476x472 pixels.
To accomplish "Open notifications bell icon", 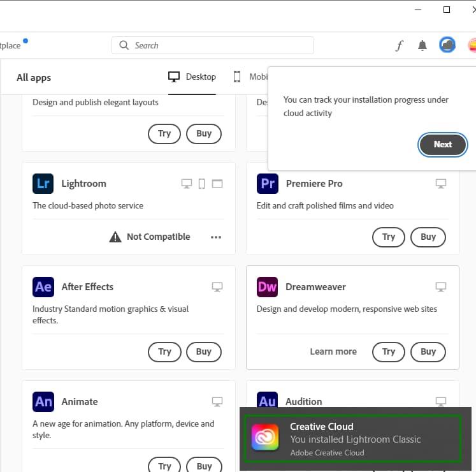I will tap(422, 45).
